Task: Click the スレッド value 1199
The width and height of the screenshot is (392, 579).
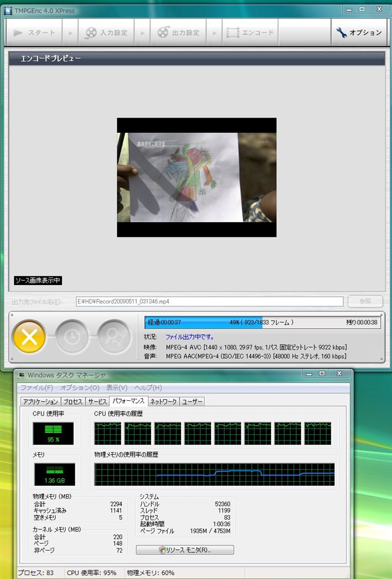Action: (224, 511)
